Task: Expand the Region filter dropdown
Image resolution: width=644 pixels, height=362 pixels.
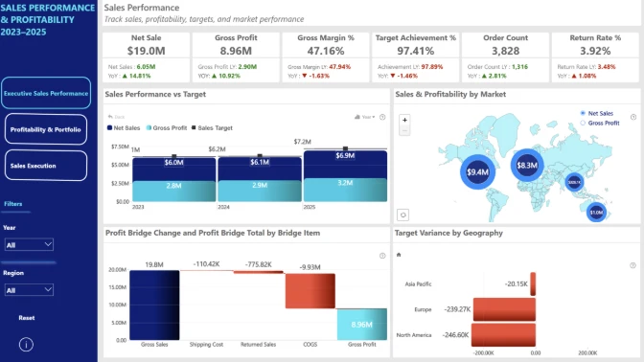Action: click(x=29, y=290)
